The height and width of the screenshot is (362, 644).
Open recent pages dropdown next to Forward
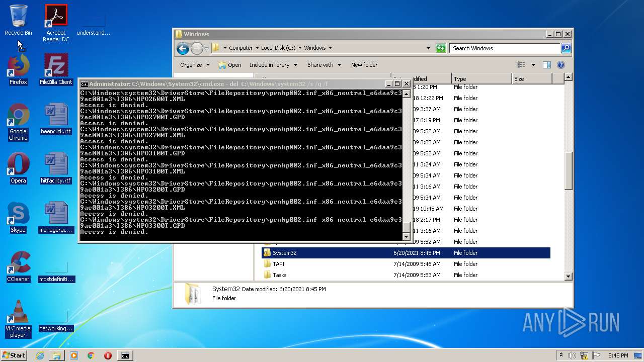(206, 48)
